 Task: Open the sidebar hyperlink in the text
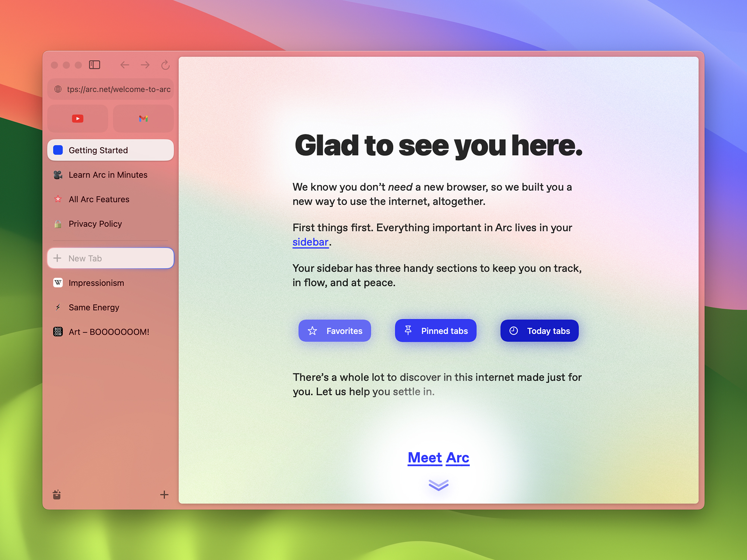310,242
